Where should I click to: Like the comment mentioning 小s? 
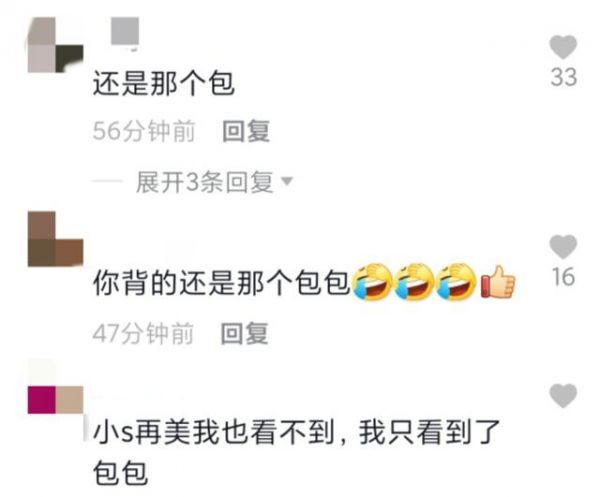[563, 396]
